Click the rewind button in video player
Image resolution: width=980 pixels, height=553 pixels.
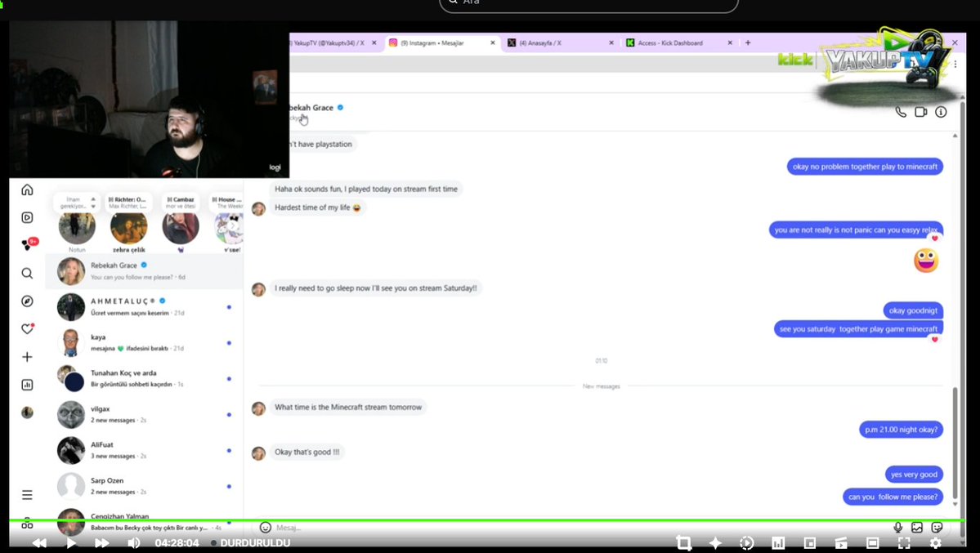(x=39, y=543)
